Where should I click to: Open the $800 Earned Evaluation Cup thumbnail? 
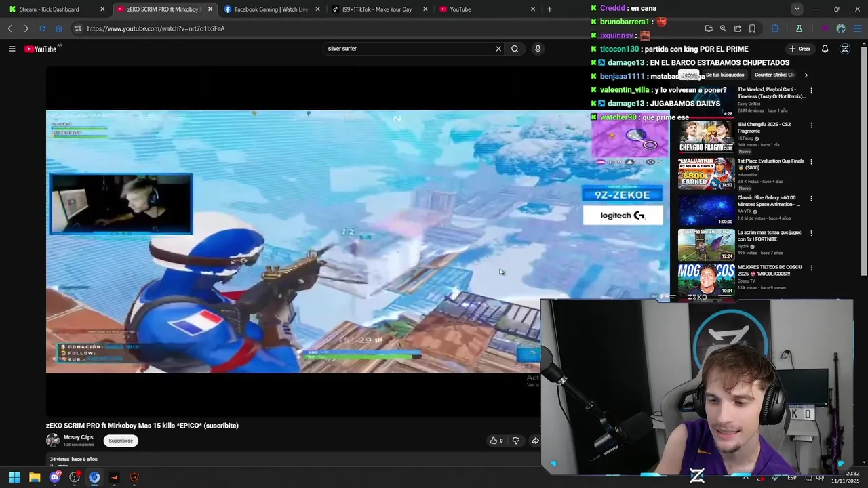[706, 174]
